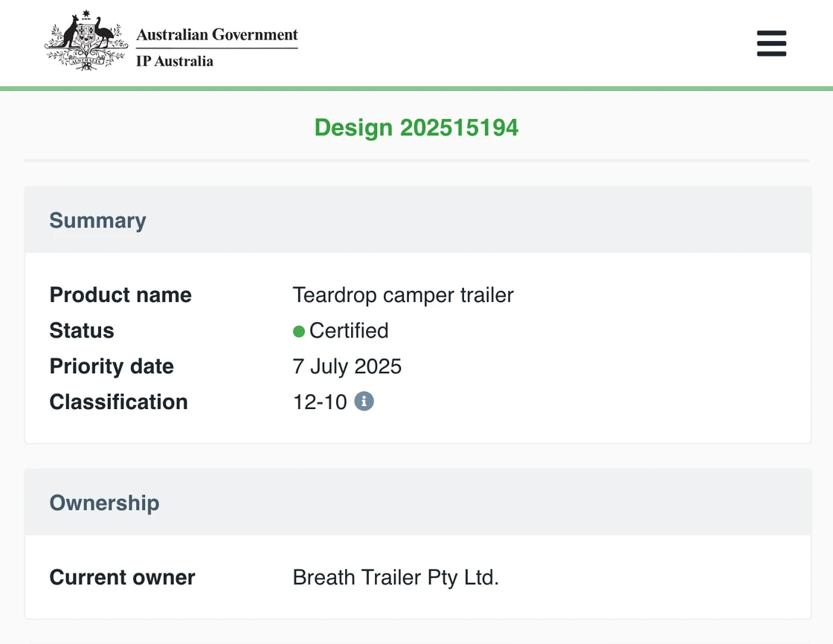The height and width of the screenshot is (644, 833).
Task: Click the Priority date label
Action: [112, 366]
